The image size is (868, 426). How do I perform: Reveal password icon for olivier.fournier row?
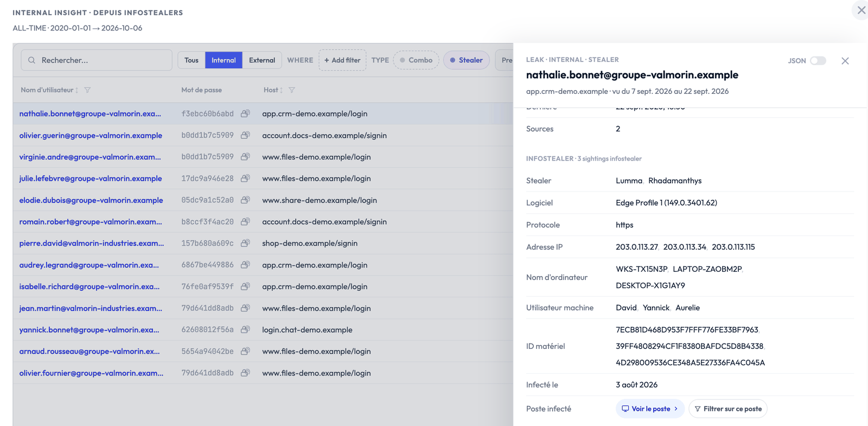pyautogui.click(x=245, y=373)
